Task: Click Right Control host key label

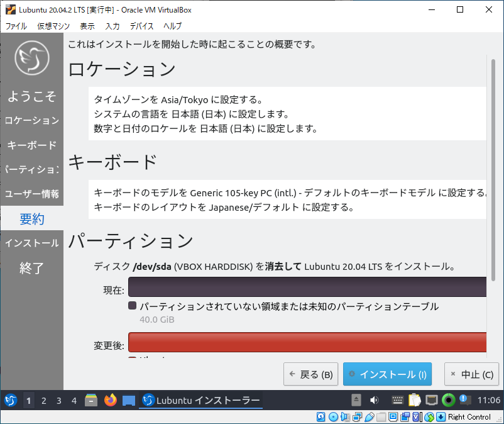Action: 469,417
